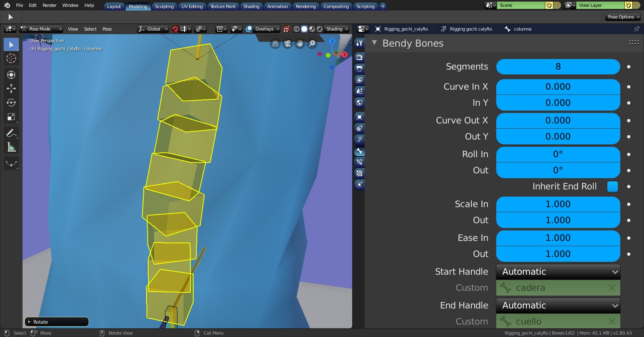Click the Scene name field
Viewport: 644px width, 337px height.
521,5
